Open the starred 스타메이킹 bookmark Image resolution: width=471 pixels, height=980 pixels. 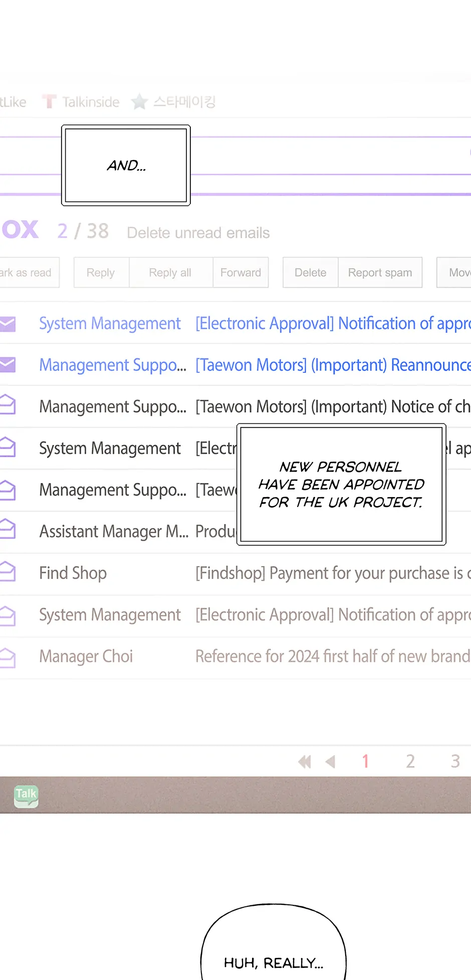[183, 102]
